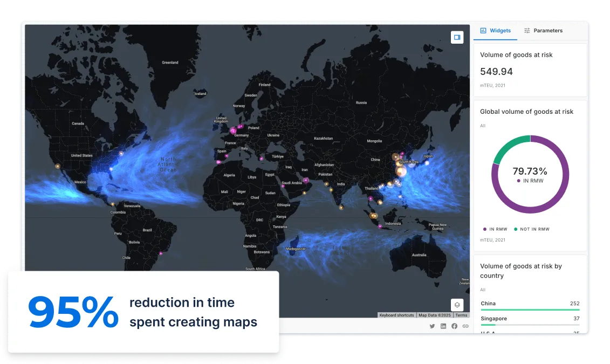
Task: Share the map on Twitter
Action: 432,326
